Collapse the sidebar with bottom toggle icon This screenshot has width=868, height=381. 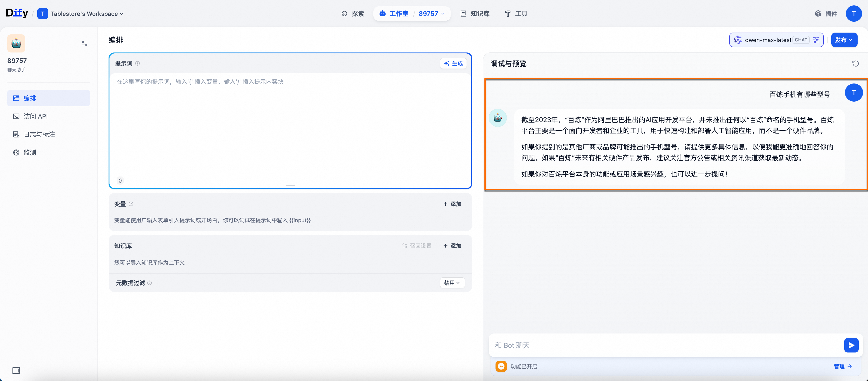tap(16, 371)
